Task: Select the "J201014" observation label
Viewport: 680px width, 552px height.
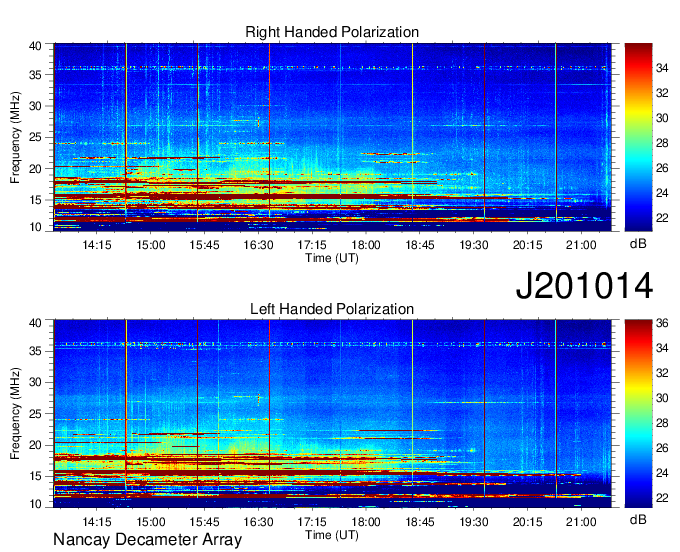Action: [x=584, y=286]
